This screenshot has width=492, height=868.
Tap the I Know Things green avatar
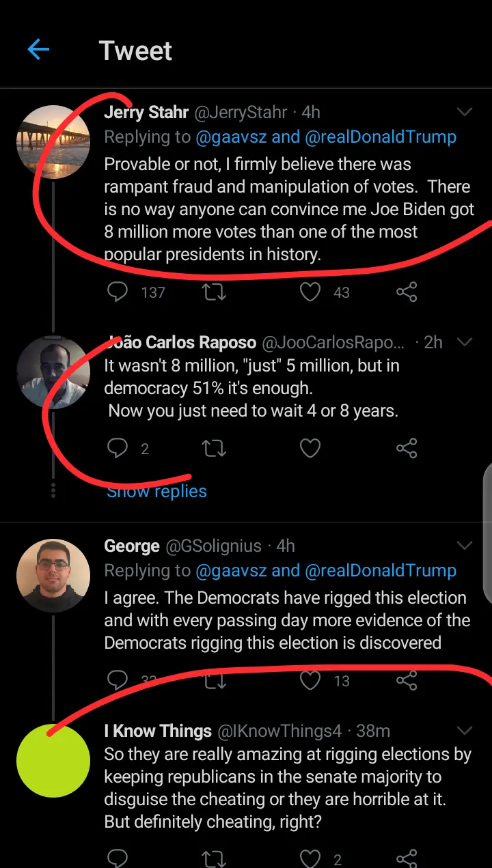click(x=53, y=760)
